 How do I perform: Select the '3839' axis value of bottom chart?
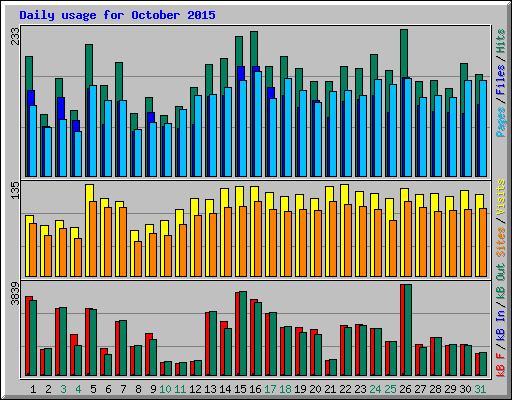[x=15, y=293]
